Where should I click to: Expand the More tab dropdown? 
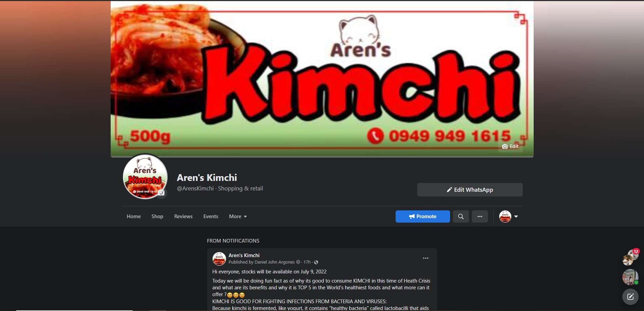click(238, 216)
